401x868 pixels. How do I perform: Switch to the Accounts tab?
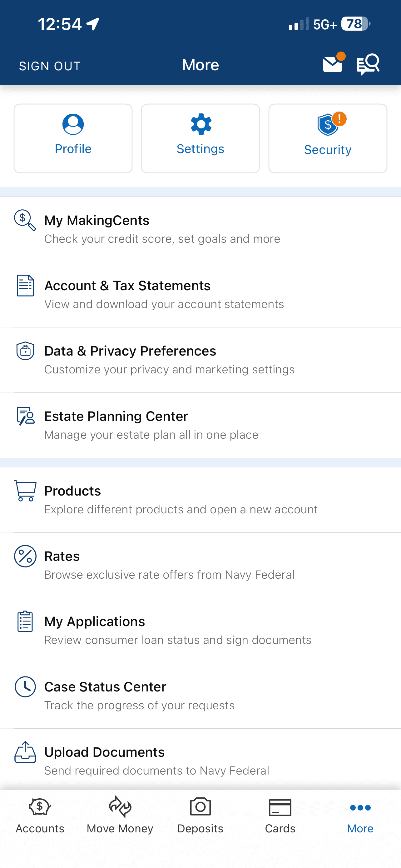pyautogui.click(x=40, y=816)
